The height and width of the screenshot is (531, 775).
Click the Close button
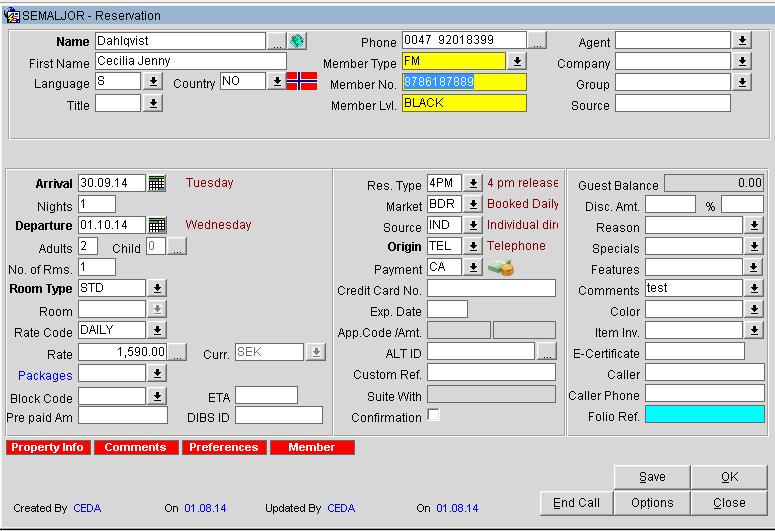[x=729, y=503]
